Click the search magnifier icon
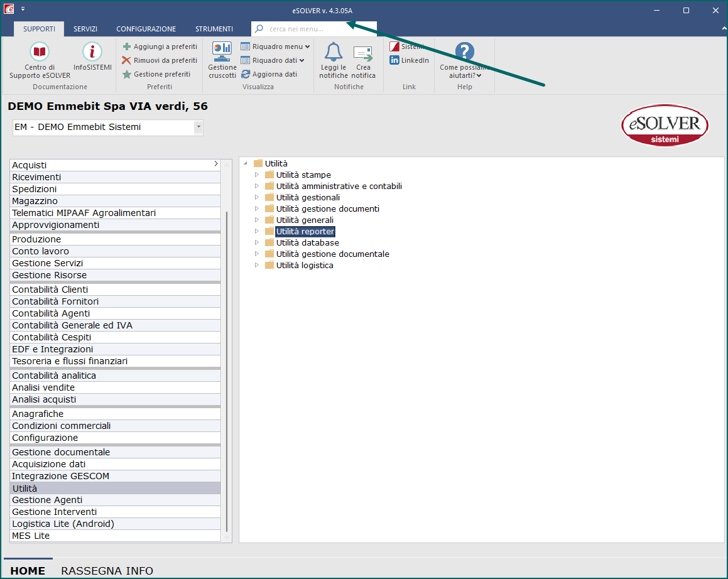The image size is (728, 579). tap(259, 29)
